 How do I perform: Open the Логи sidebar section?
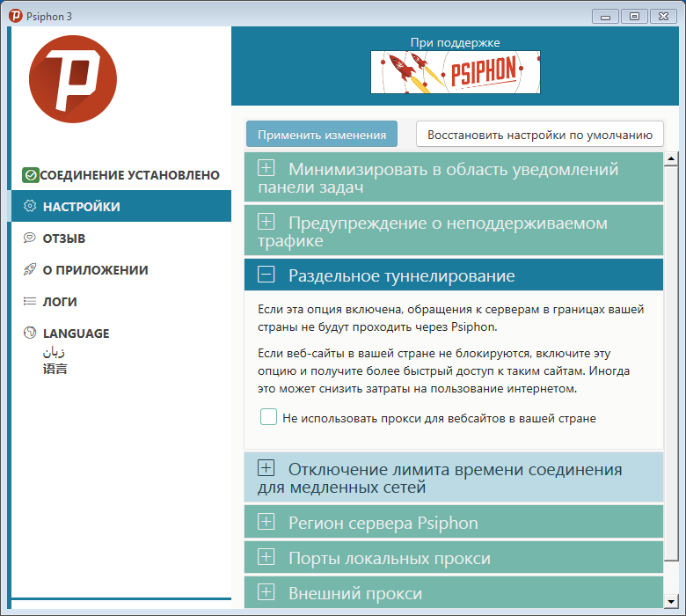(60, 302)
